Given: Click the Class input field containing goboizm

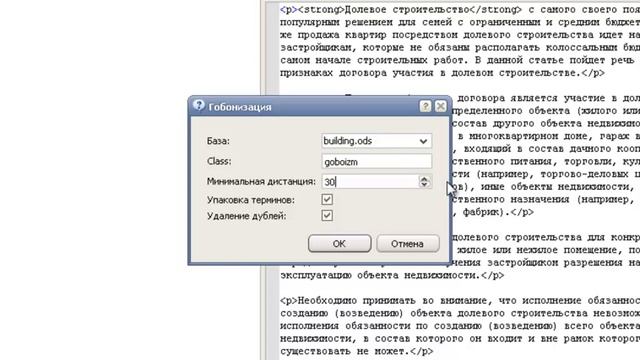Looking at the screenshot, I should pos(376,162).
